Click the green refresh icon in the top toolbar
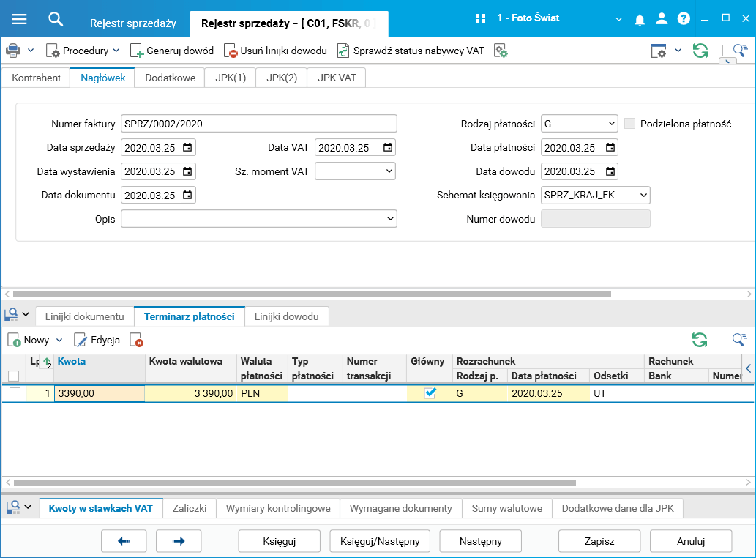 point(700,51)
